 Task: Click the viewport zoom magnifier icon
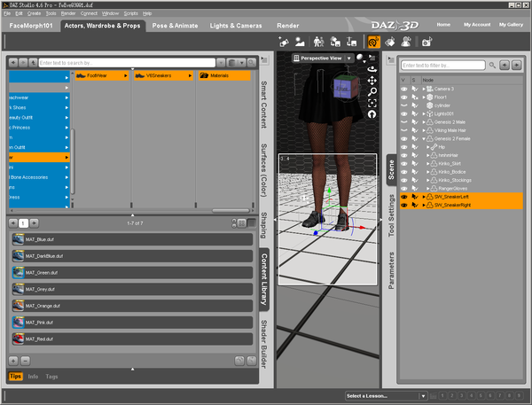pyautogui.click(x=372, y=91)
